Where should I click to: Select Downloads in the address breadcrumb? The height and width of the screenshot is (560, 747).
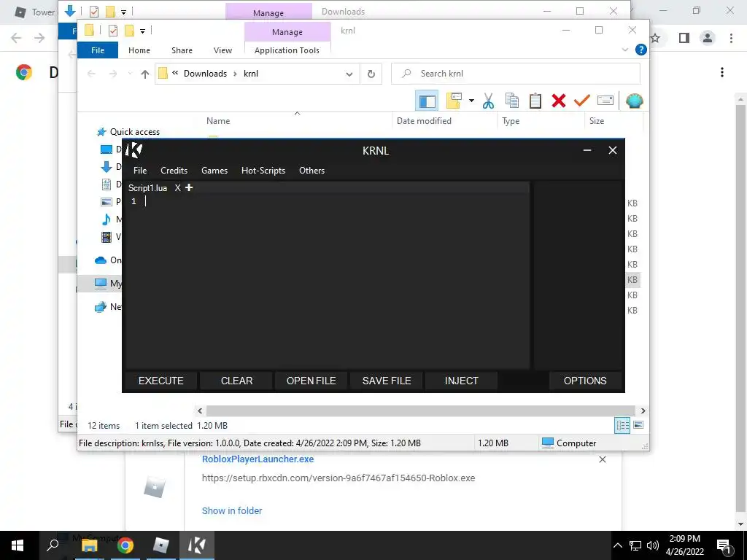(205, 74)
